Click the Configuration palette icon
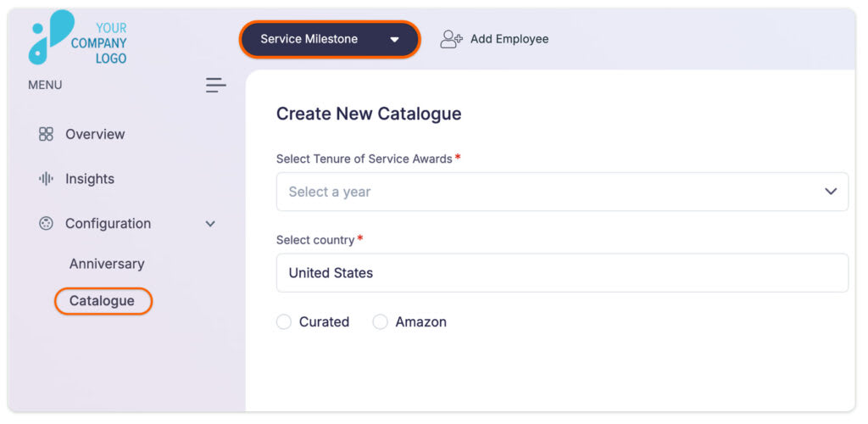 (46, 224)
